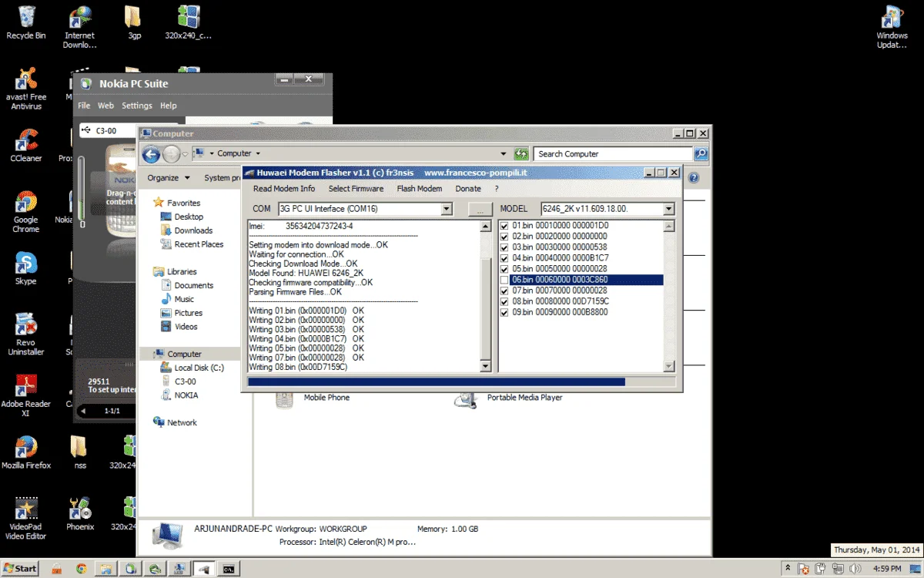Select Desktop under Favorites
924x578 pixels.
[181, 217]
